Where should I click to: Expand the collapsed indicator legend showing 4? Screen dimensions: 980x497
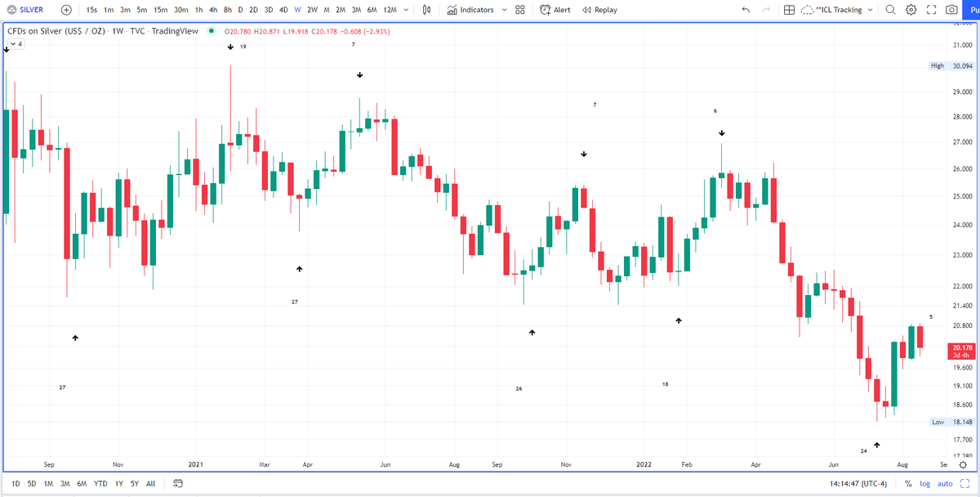(16, 44)
